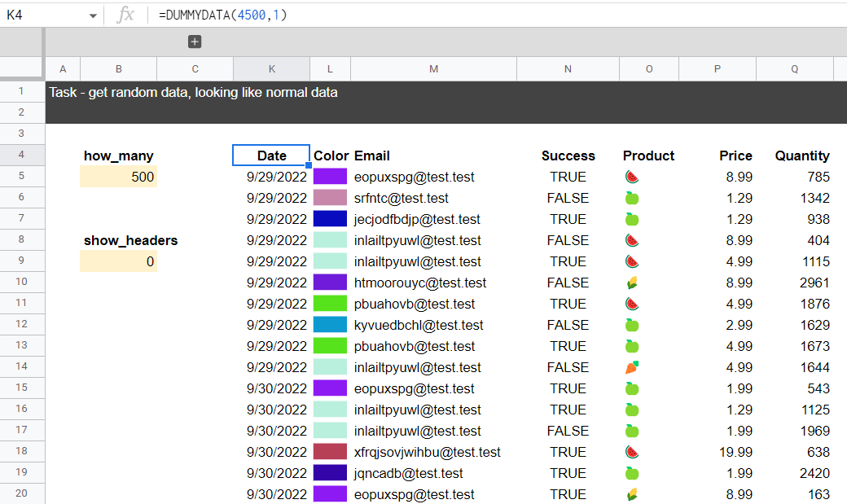847x504 pixels.
Task: Click quantity value 785
Action: [819, 177]
